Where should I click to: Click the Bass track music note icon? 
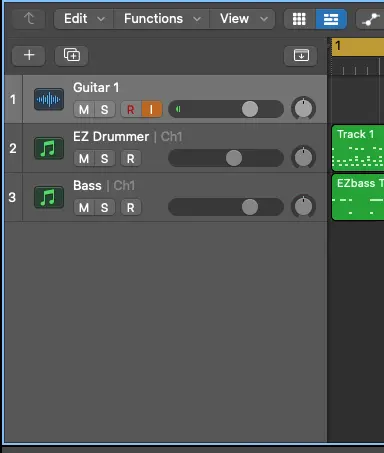coord(49,197)
